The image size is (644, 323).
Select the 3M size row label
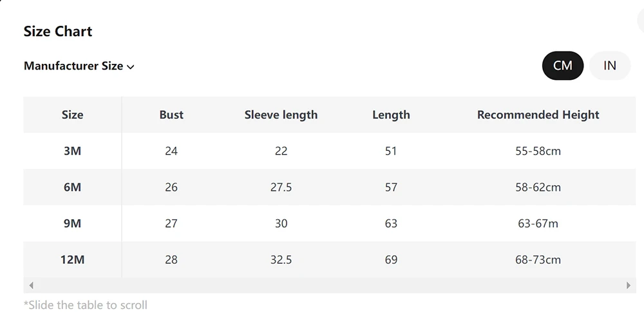click(72, 151)
